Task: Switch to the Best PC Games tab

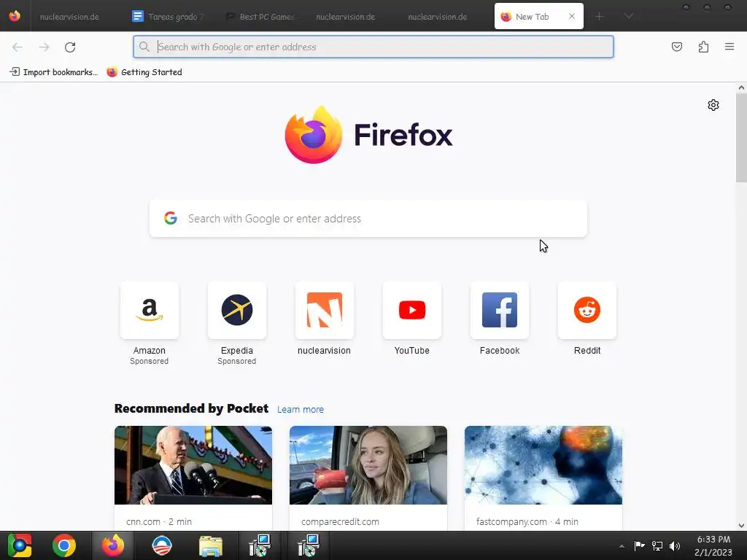Action: 262,17
